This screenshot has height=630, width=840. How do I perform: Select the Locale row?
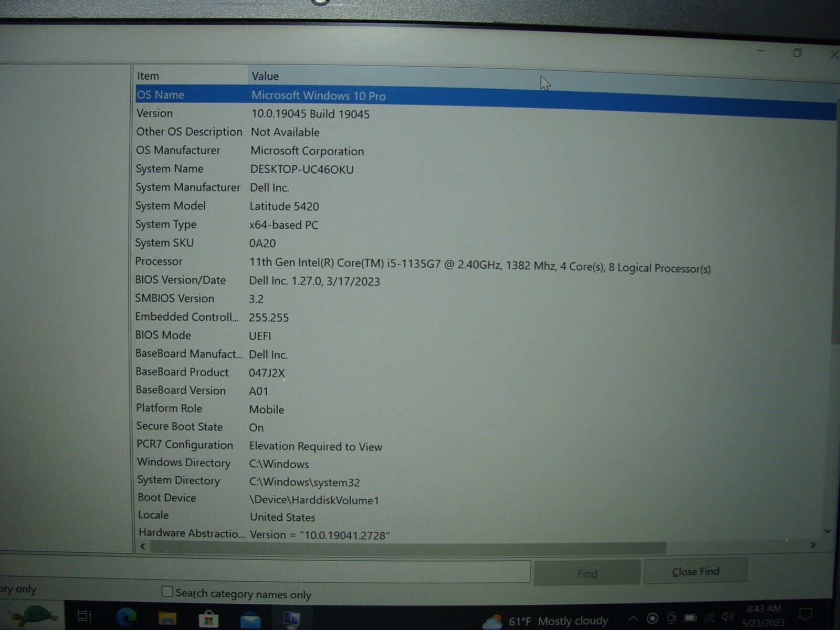point(486,517)
